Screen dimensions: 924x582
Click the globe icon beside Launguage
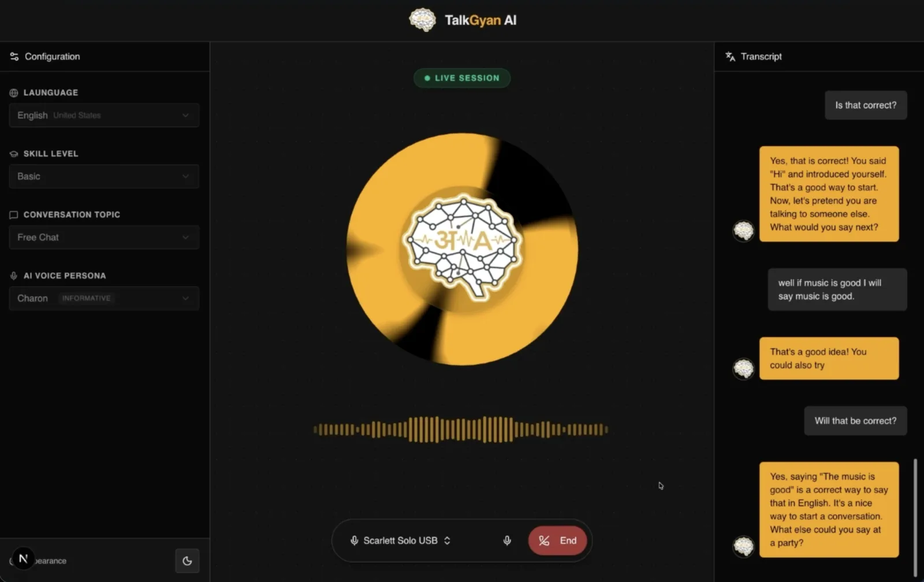coord(14,92)
